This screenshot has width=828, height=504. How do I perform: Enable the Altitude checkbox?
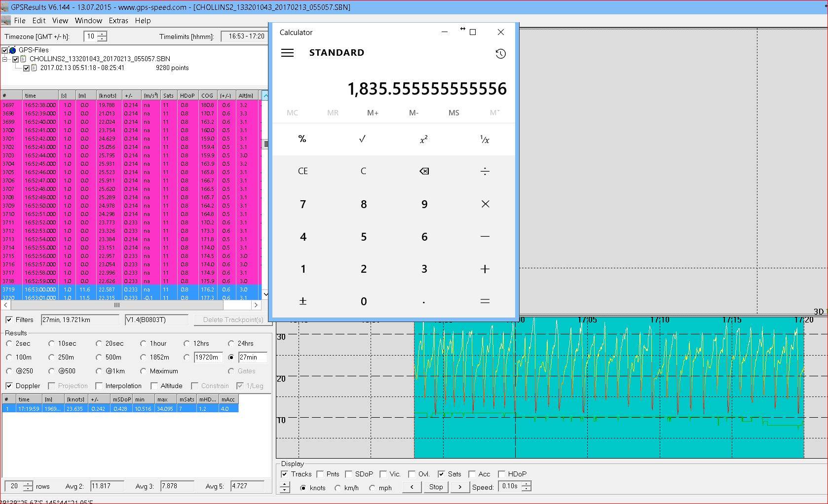[154, 386]
